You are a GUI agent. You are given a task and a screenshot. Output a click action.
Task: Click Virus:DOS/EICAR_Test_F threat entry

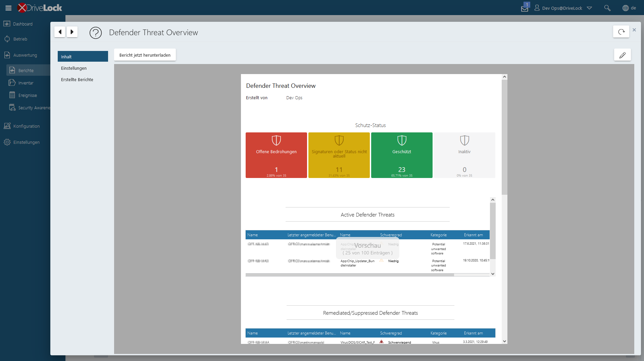click(x=357, y=342)
